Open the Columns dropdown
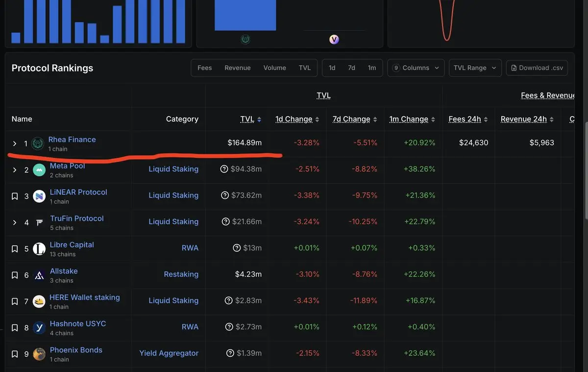Screen dimensions: 588x372 coord(416,68)
